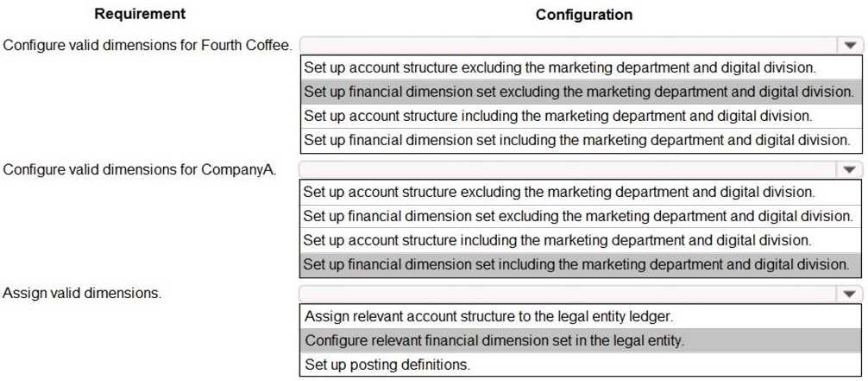Choose Configure relevant financial dimension set in legal entity

tap(582, 340)
